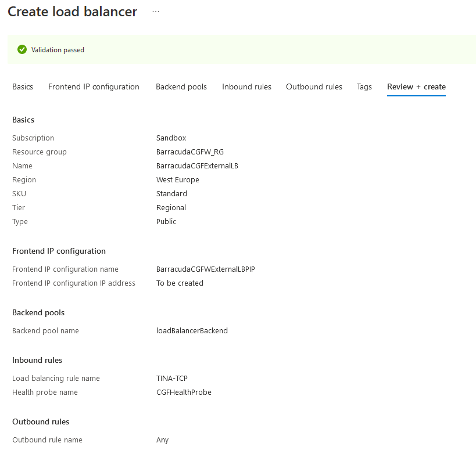Viewport: 476px width, 461px height.
Task: Select the Backend pools tab
Action: coord(181,87)
